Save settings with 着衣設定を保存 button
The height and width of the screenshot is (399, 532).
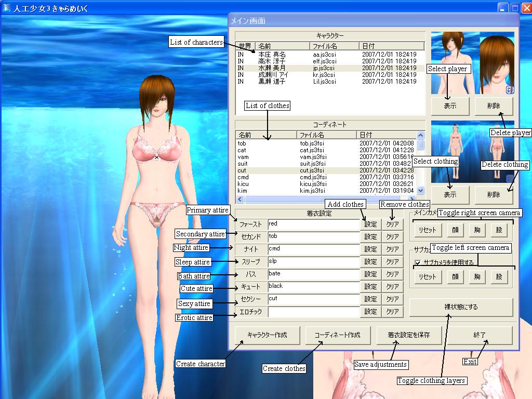click(409, 335)
